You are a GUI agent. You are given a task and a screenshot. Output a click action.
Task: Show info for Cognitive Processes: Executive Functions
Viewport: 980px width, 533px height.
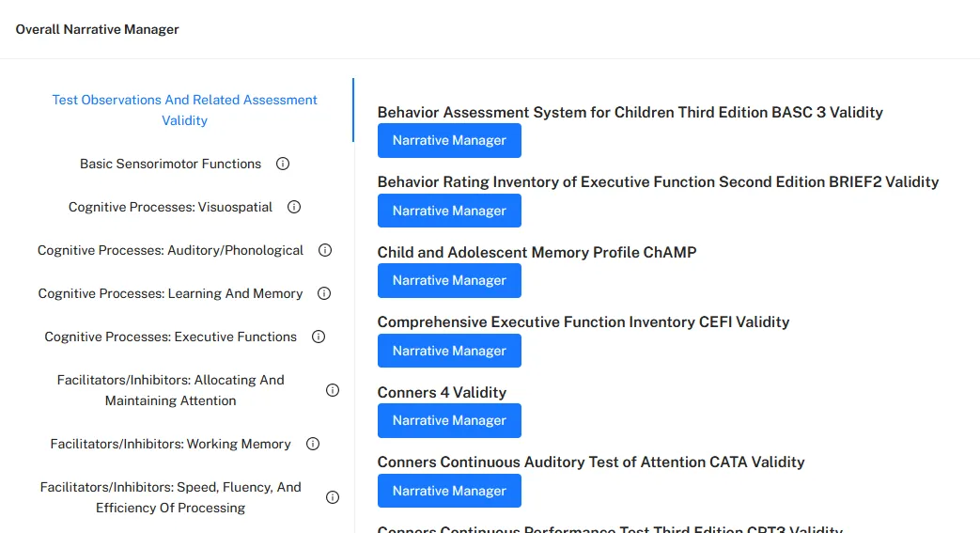point(319,337)
